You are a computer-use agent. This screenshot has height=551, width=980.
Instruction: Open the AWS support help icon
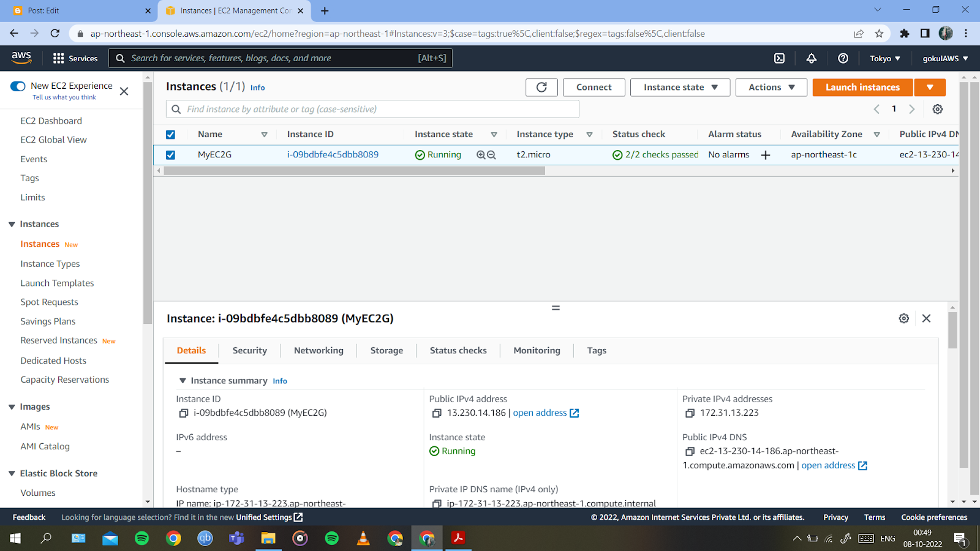click(x=843, y=58)
